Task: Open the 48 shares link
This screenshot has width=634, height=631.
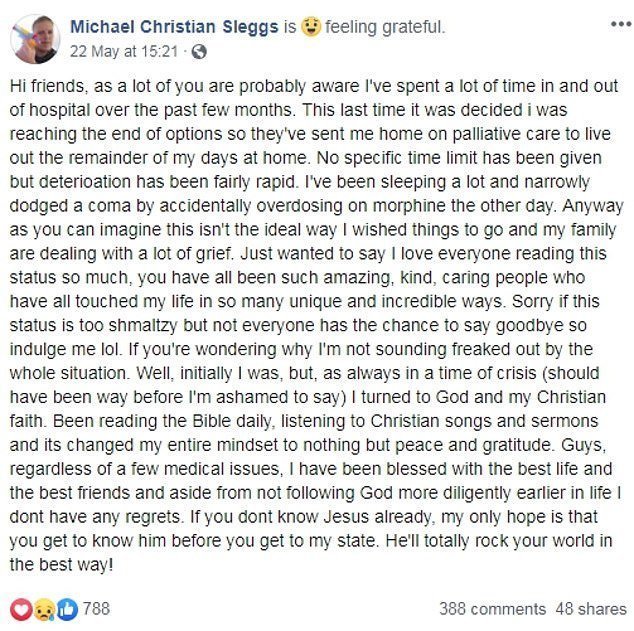Action: (590, 608)
